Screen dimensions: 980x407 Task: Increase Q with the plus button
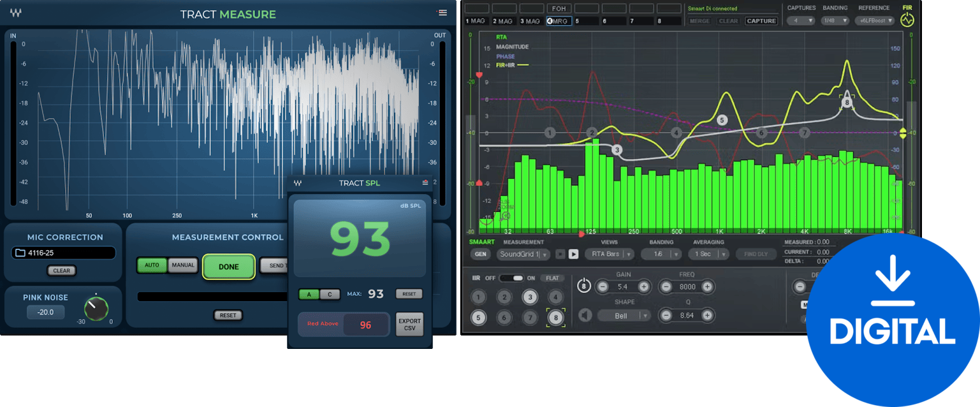[707, 315]
